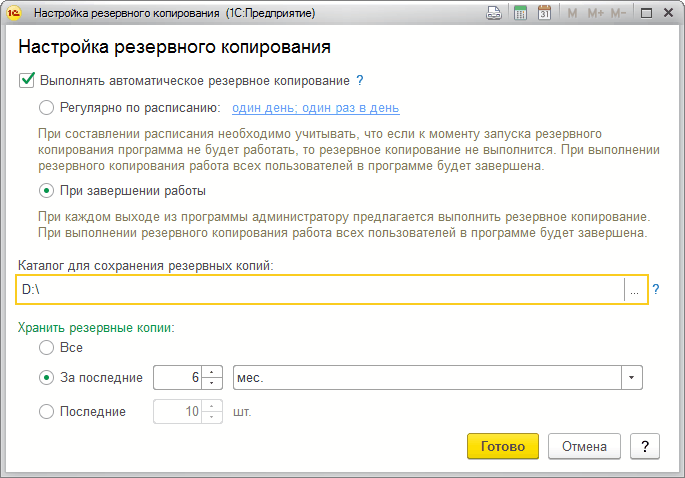Expand the 'мес.' period dropdown
Viewport: 685px width, 478px height.
coord(631,378)
